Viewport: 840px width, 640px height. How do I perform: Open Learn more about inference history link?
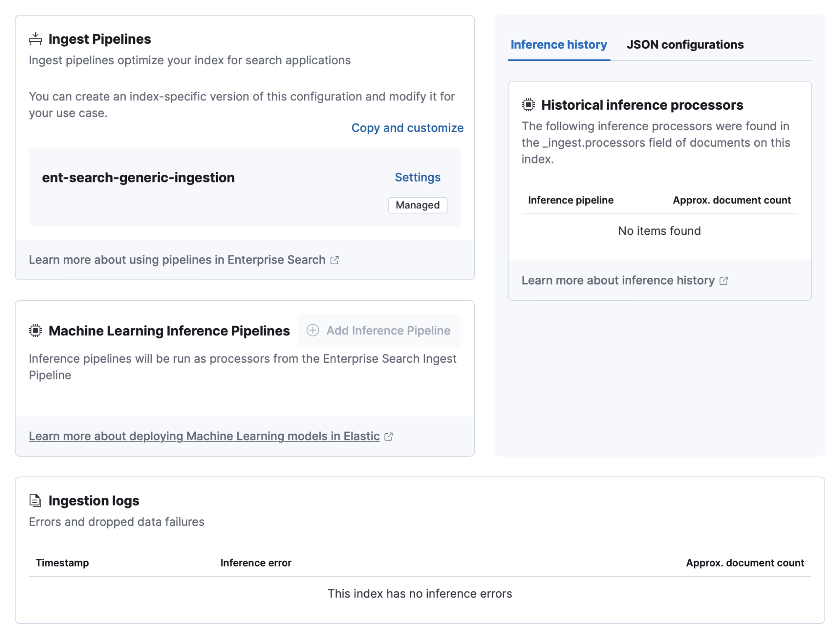(618, 280)
